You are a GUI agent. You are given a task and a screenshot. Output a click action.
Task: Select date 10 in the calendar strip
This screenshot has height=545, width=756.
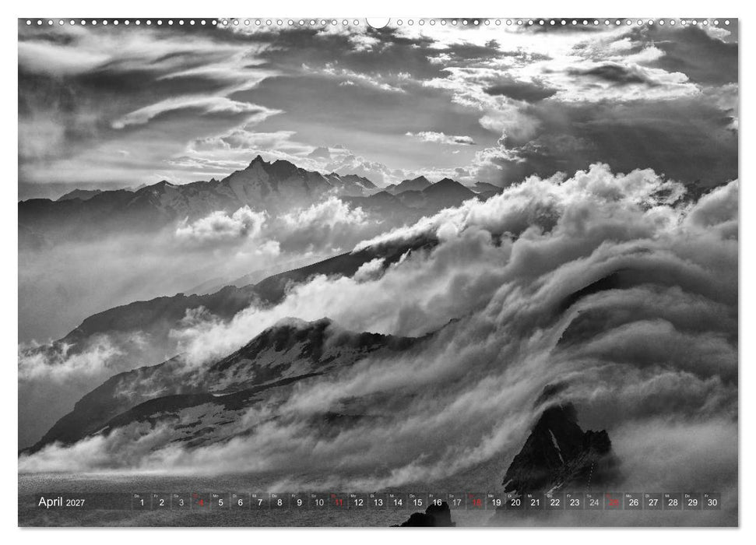coord(319,501)
